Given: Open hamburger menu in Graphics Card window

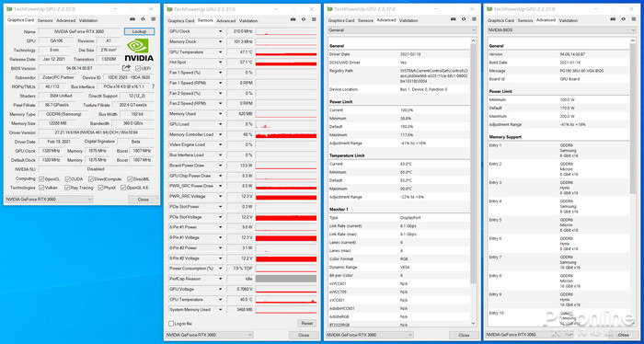Looking at the screenshot, I should (x=154, y=19).
